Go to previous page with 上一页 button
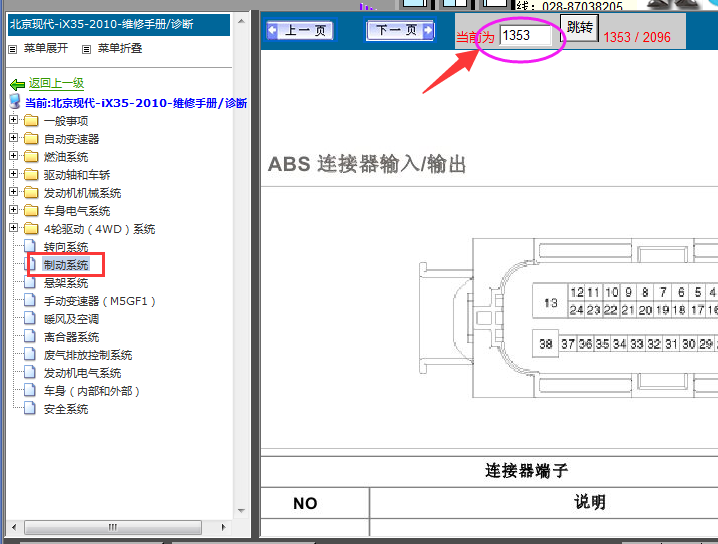Screen dimensions: 718x544 coord(299,31)
